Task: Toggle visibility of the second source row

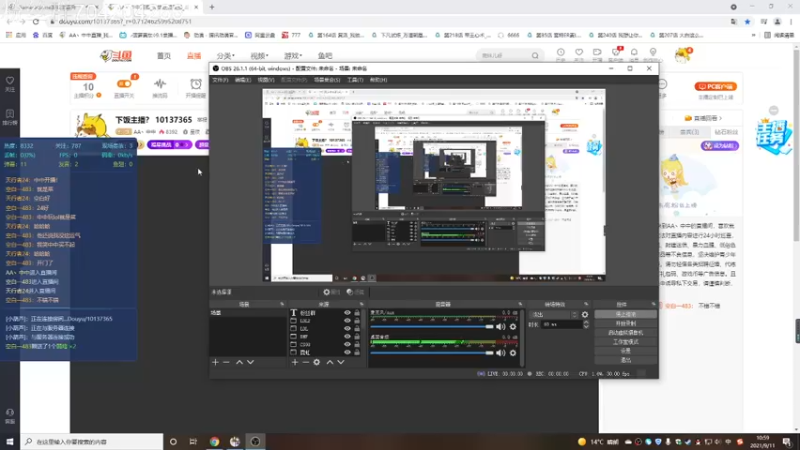Action: tap(347, 321)
